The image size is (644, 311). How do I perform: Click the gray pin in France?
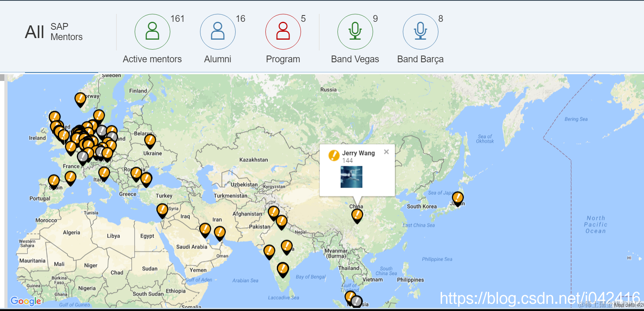(x=83, y=157)
